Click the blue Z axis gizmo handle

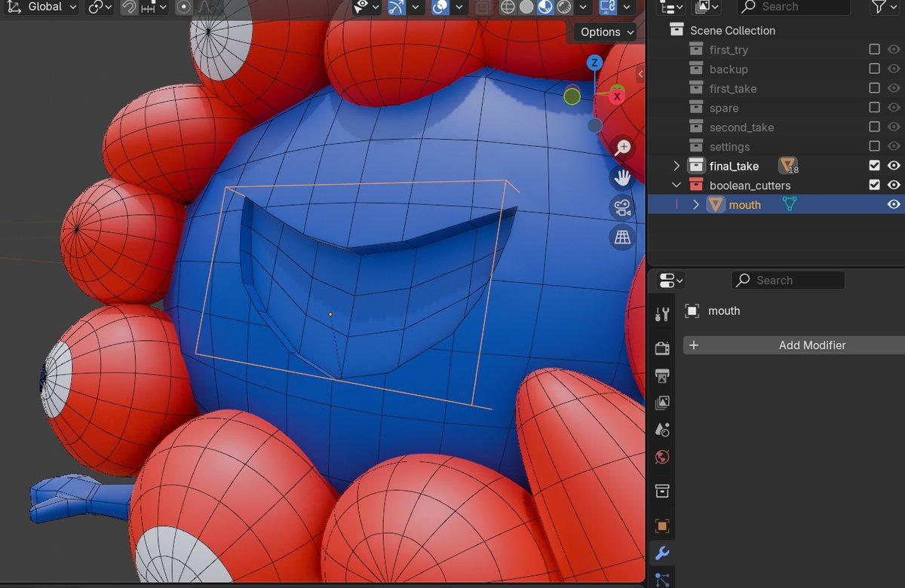pyautogui.click(x=595, y=63)
